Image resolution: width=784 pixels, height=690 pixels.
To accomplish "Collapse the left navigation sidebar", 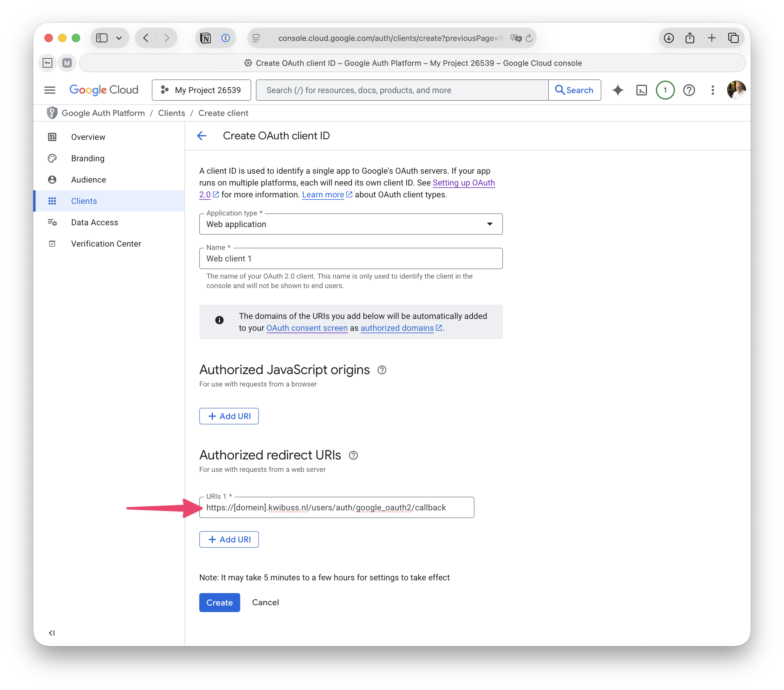I will (x=52, y=633).
